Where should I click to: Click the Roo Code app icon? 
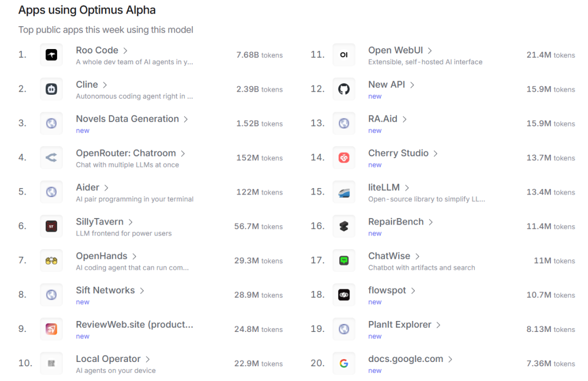51,55
